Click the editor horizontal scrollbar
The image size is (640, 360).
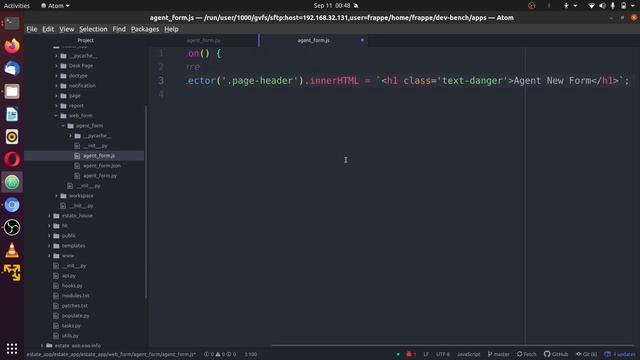pyautogui.click(x=452, y=345)
